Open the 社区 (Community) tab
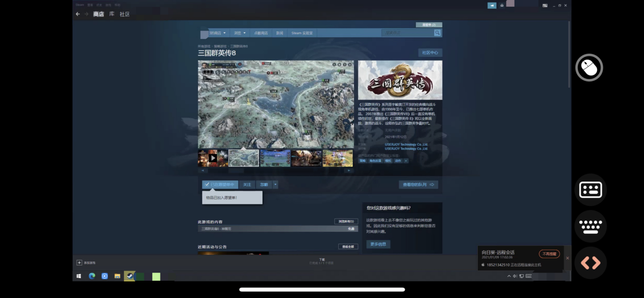Image resolution: width=644 pixels, height=298 pixels. pos(124,14)
